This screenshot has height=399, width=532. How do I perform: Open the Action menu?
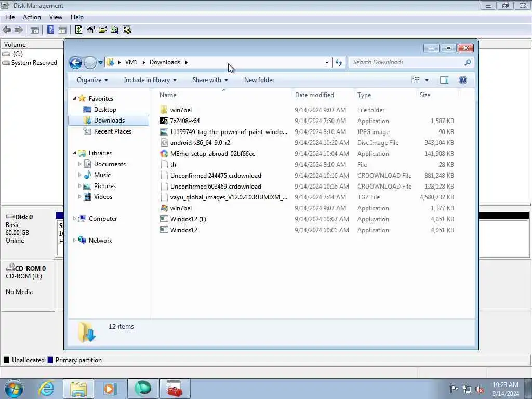32,17
